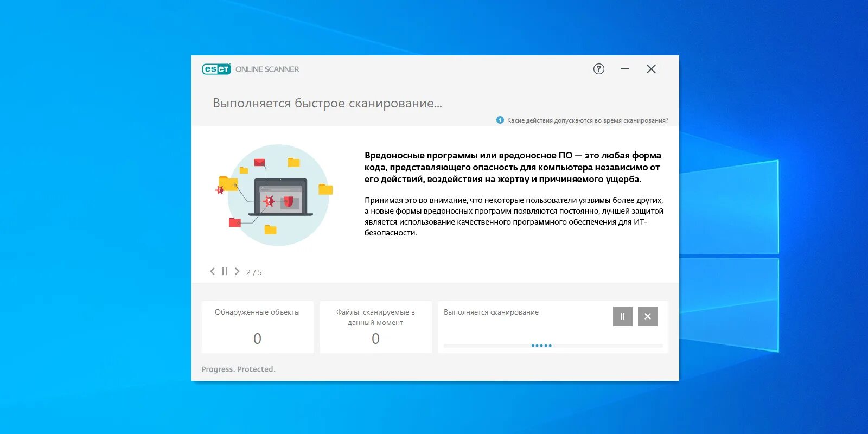
Task: Click the 'Выполняется сканирование' status label
Action: pyautogui.click(x=492, y=312)
